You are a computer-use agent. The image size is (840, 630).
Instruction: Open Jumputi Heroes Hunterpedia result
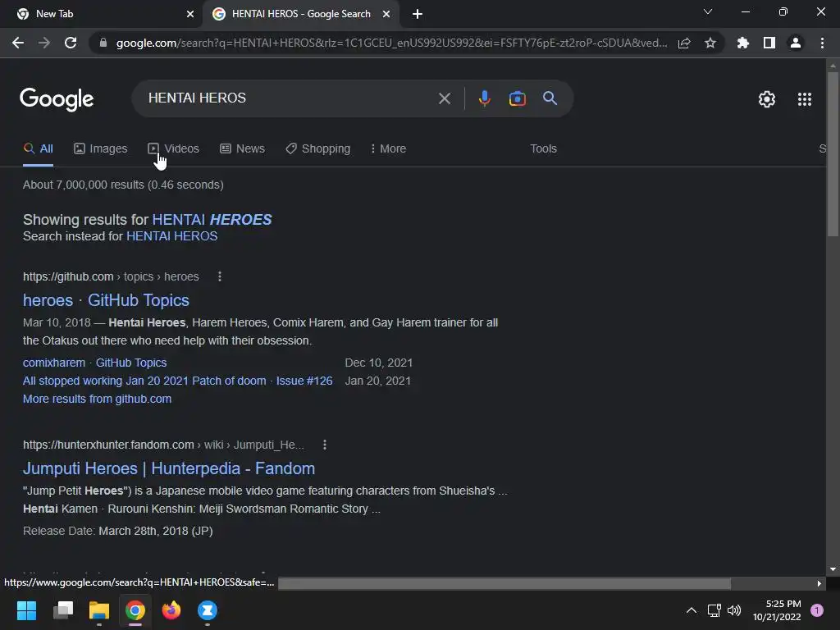[x=169, y=468]
